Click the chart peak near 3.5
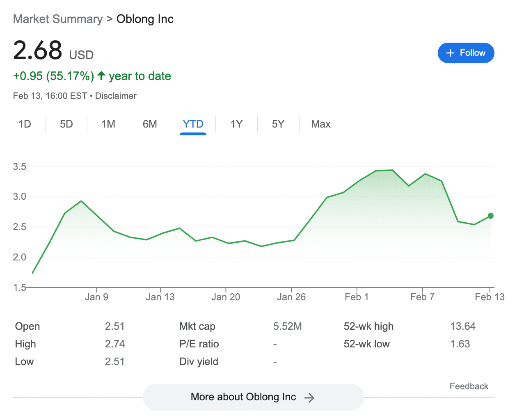 392,170
